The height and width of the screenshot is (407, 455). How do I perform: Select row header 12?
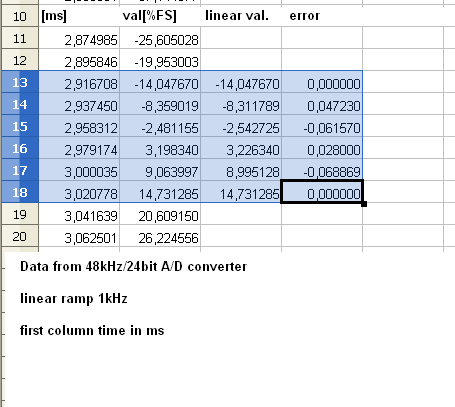(x=20, y=60)
